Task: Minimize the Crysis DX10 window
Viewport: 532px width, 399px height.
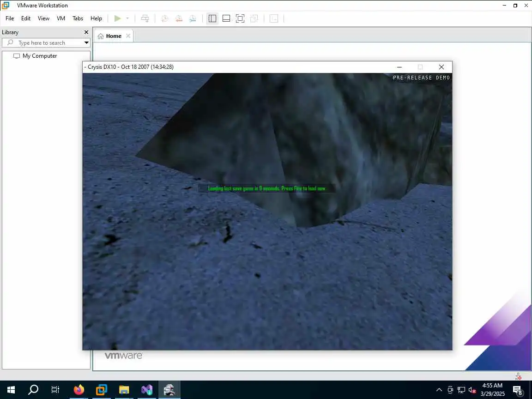Action: click(x=399, y=67)
